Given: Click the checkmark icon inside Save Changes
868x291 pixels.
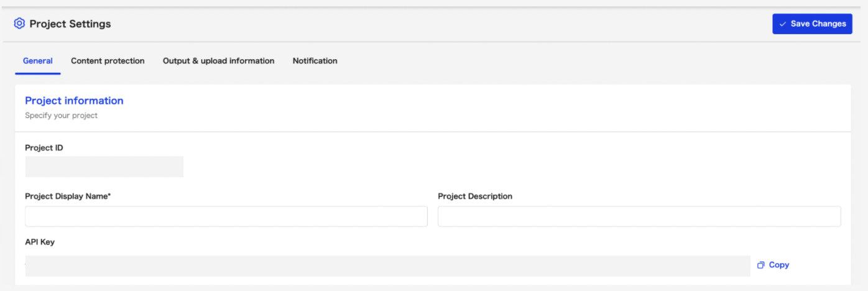Looking at the screenshot, I should pos(783,24).
